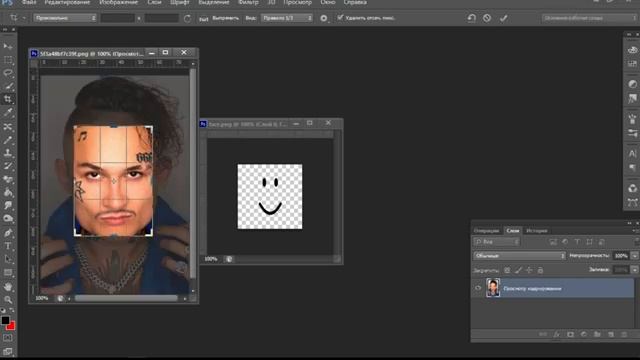Screen dimensions: 640x360
Task: Open the layer opacity slider arrow
Action: pos(635,256)
